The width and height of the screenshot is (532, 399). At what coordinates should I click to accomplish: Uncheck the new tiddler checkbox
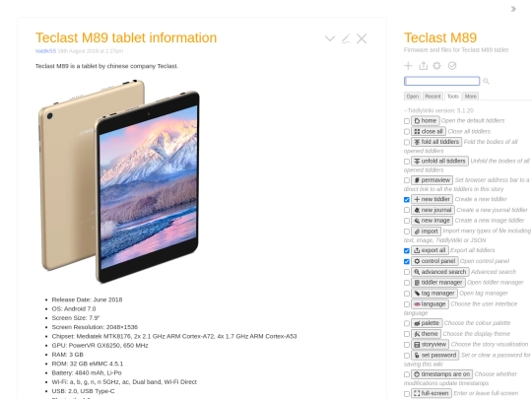(407, 199)
